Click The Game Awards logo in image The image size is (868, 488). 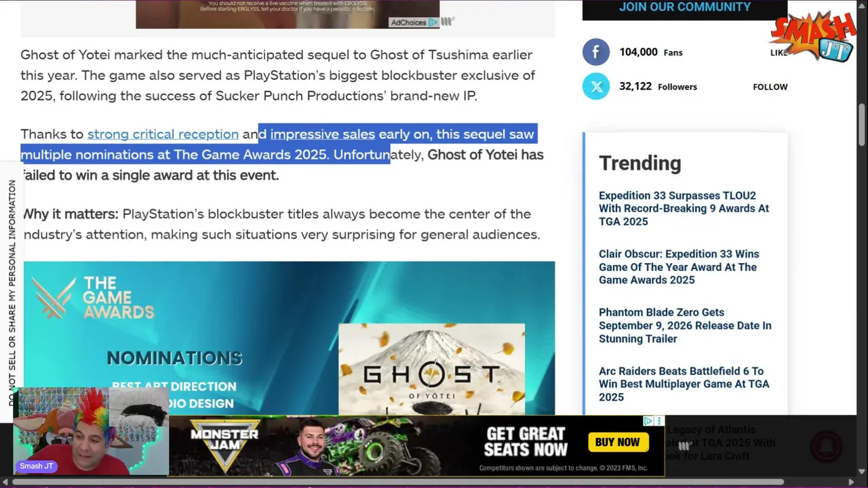click(x=93, y=298)
